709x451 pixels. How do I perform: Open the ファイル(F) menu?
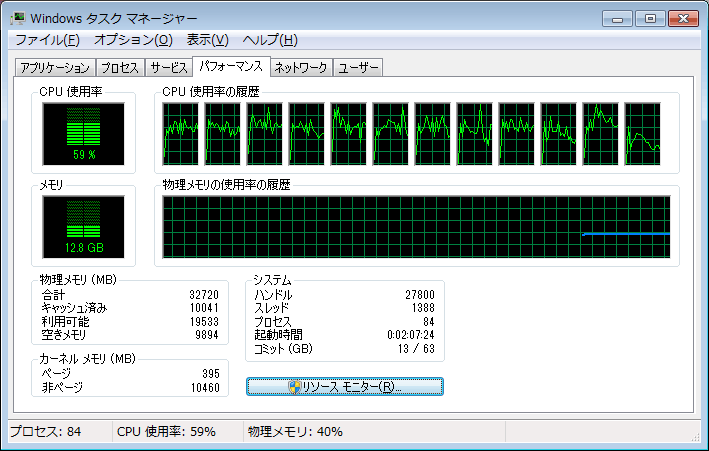[x=47, y=40]
